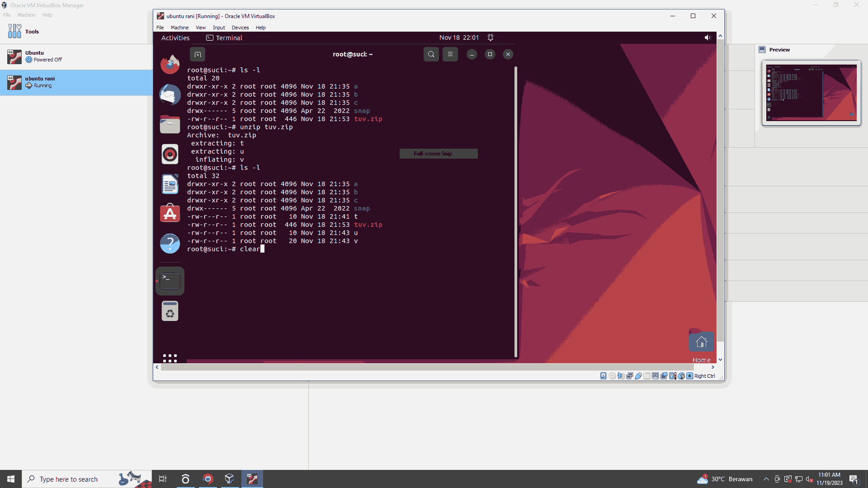Click the USB devices indicator
The width and height of the screenshot is (868, 488).
pos(638,376)
